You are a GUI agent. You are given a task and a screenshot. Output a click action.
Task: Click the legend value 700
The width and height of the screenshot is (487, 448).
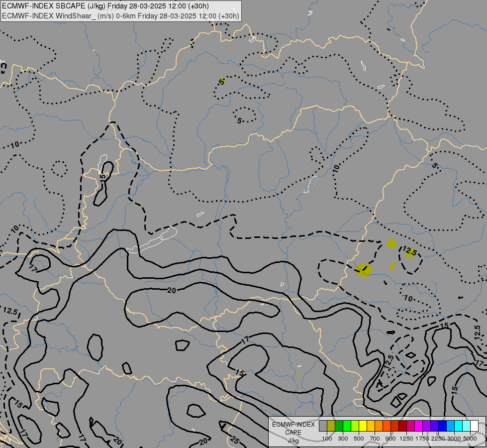coord(375,439)
